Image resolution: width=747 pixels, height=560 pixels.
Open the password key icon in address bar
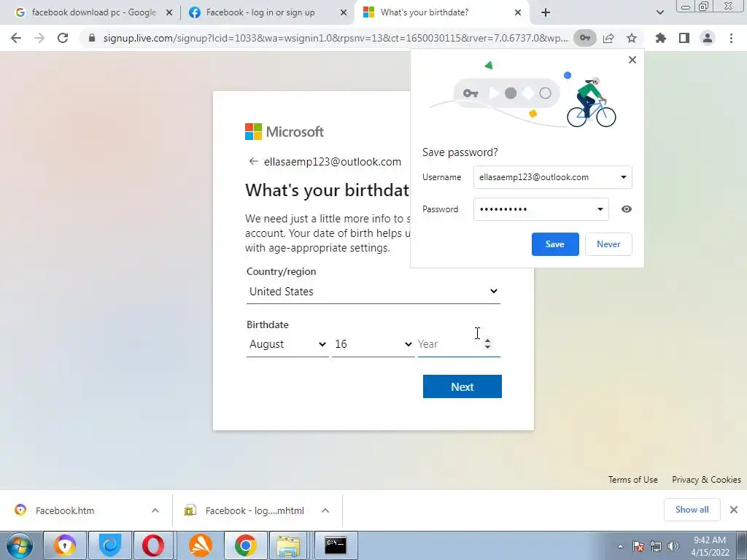(x=584, y=38)
